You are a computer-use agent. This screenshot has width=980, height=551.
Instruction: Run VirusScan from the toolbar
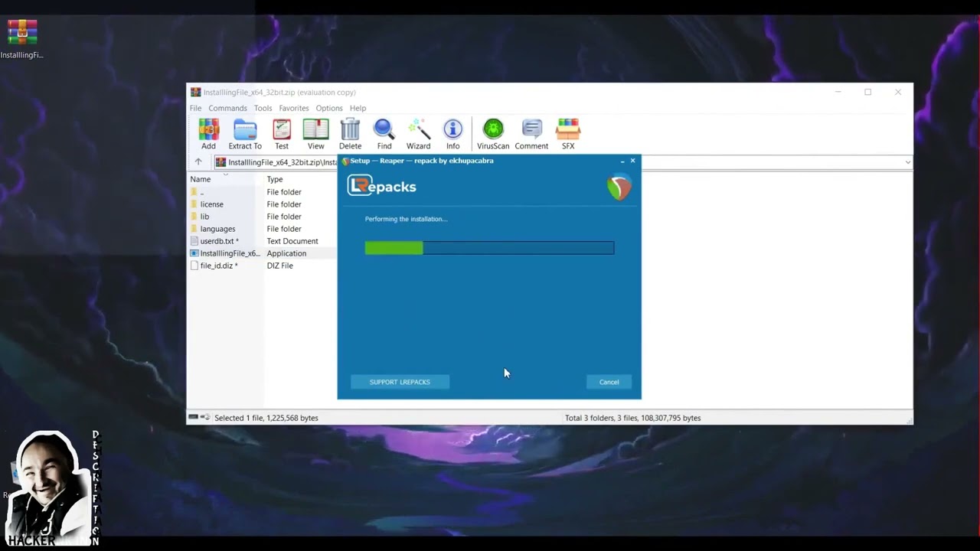coord(493,129)
